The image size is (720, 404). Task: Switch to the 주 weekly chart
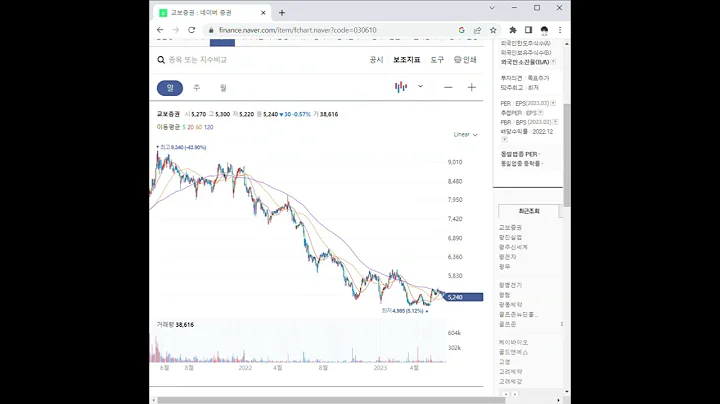[197, 88]
